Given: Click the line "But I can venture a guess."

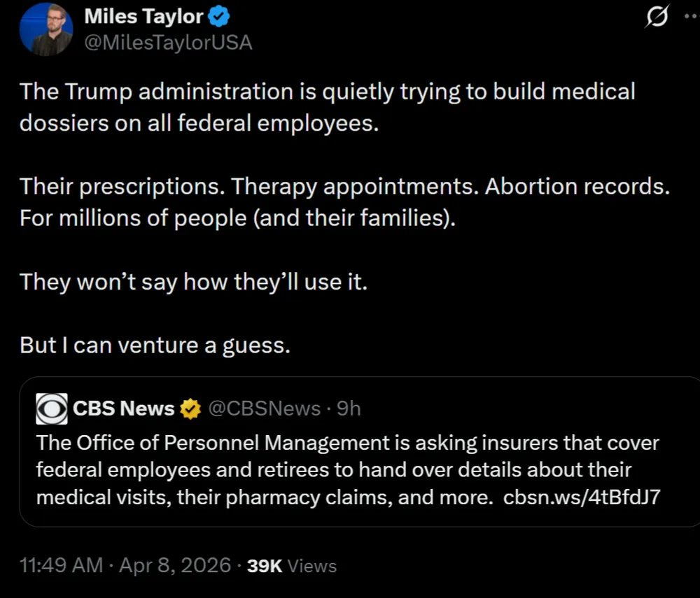Looking at the screenshot, I should [155, 346].
